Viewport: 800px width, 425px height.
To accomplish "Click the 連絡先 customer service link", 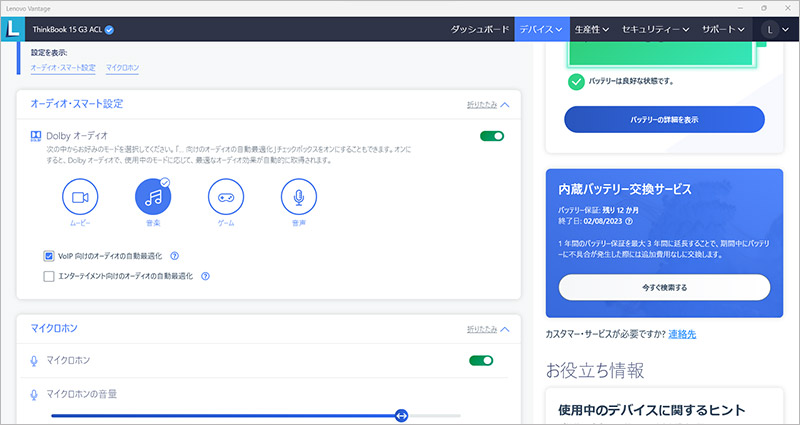I will tap(685, 333).
